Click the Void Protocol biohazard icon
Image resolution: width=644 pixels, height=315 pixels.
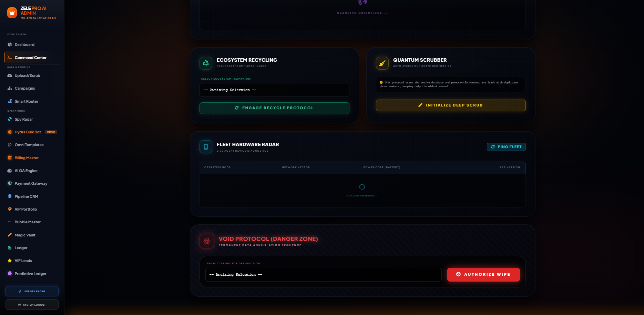pos(207,241)
